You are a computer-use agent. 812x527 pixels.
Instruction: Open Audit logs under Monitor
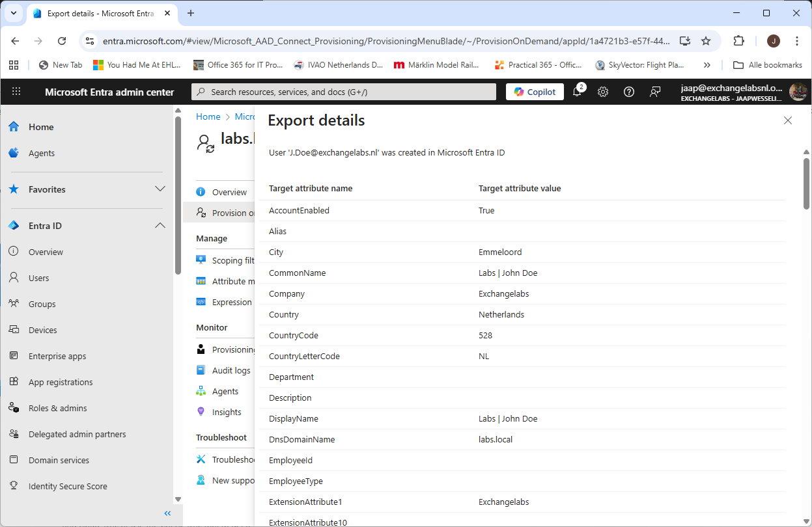[231, 370]
